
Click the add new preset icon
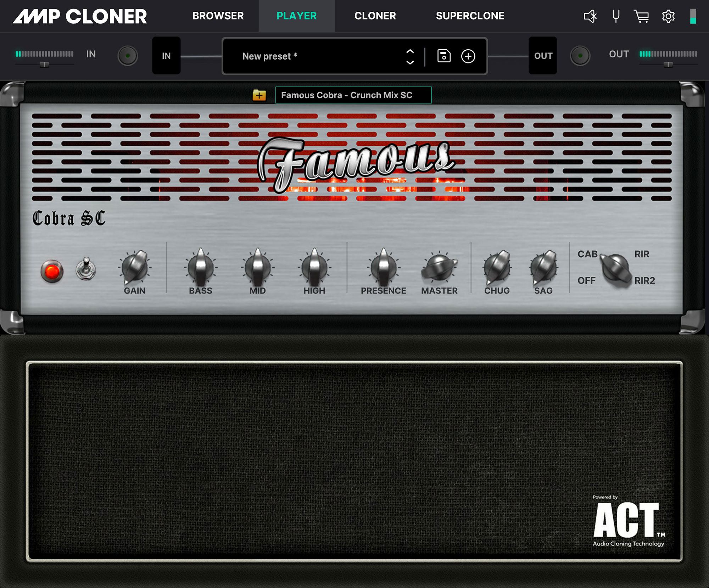point(468,56)
